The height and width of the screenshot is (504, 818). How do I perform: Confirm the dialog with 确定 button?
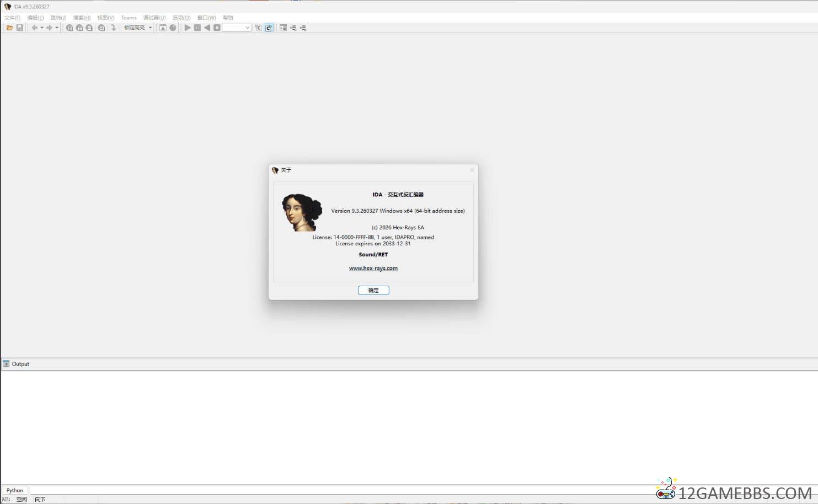[x=373, y=291]
